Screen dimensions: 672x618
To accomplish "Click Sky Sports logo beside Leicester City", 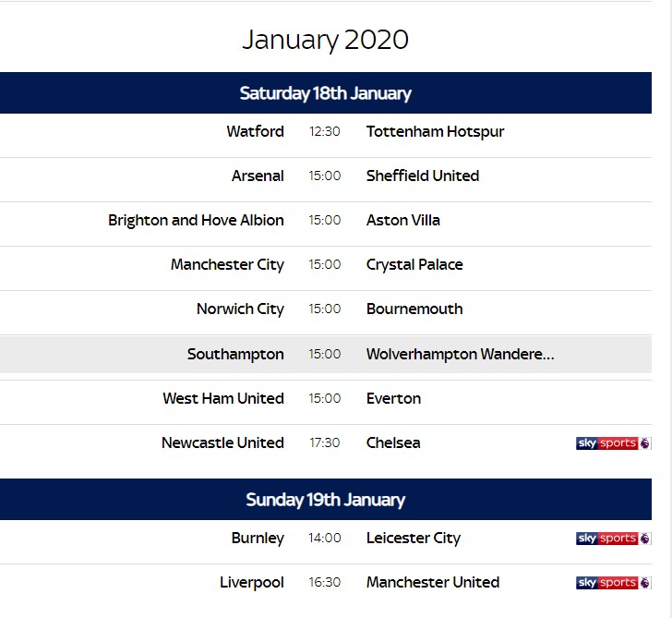I will tap(613, 539).
